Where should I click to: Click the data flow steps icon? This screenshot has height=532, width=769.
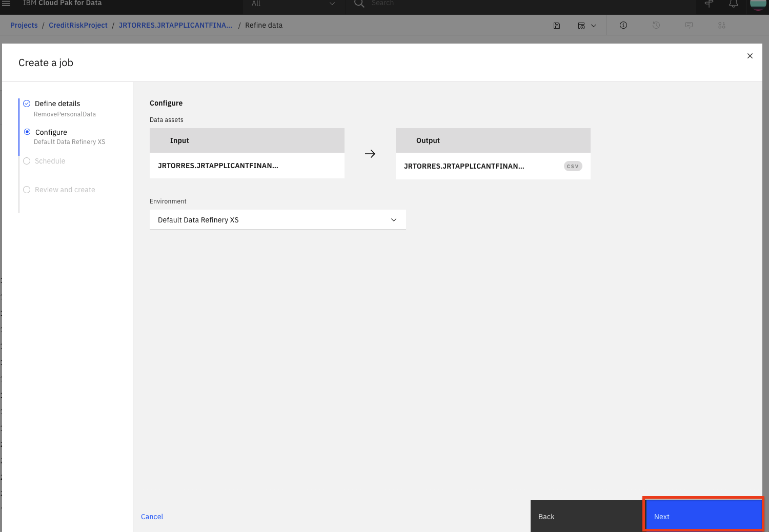[722, 25]
